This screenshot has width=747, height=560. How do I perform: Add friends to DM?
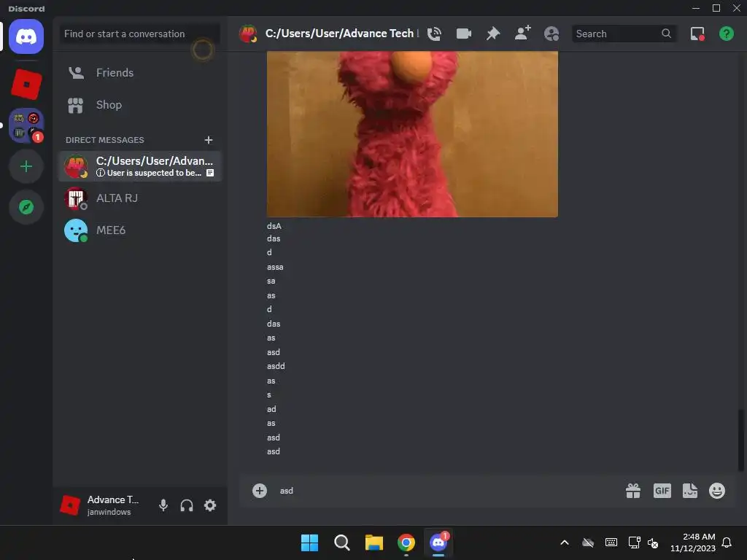[522, 34]
